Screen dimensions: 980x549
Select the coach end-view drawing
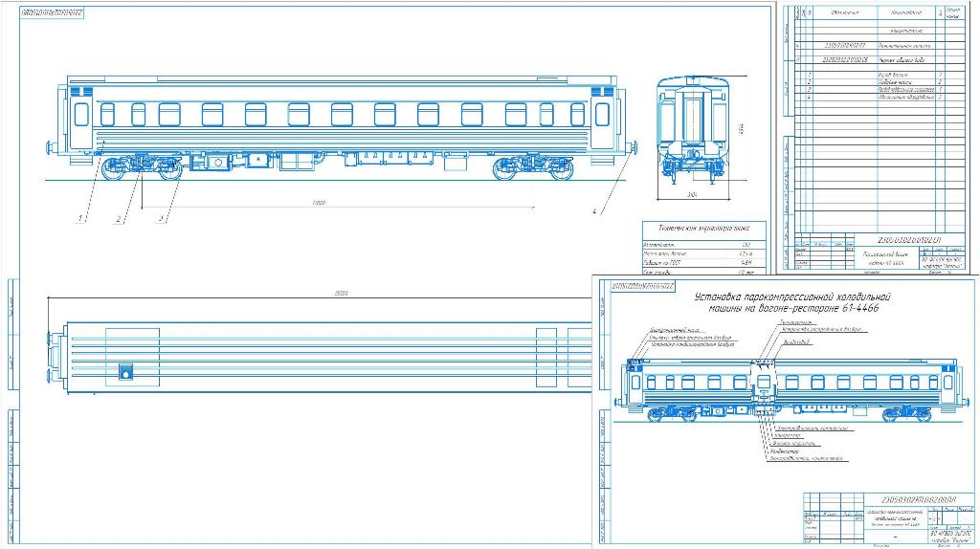click(693, 130)
